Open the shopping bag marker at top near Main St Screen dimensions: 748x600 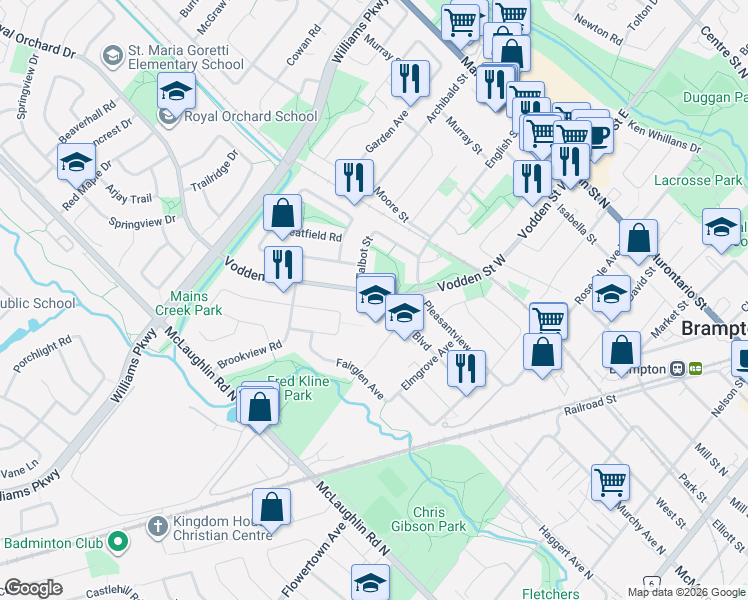tap(511, 52)
